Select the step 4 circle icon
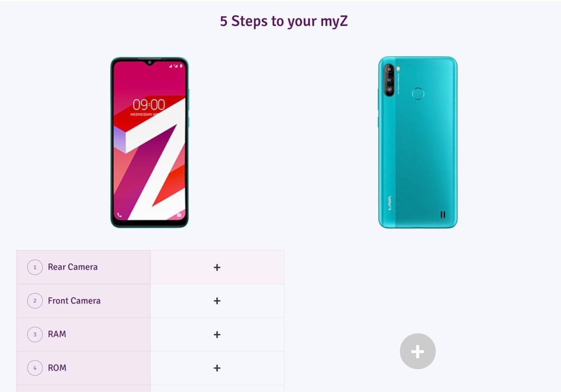Image resolution: width=561 pixels, height=392 pixels. point(35,368)
